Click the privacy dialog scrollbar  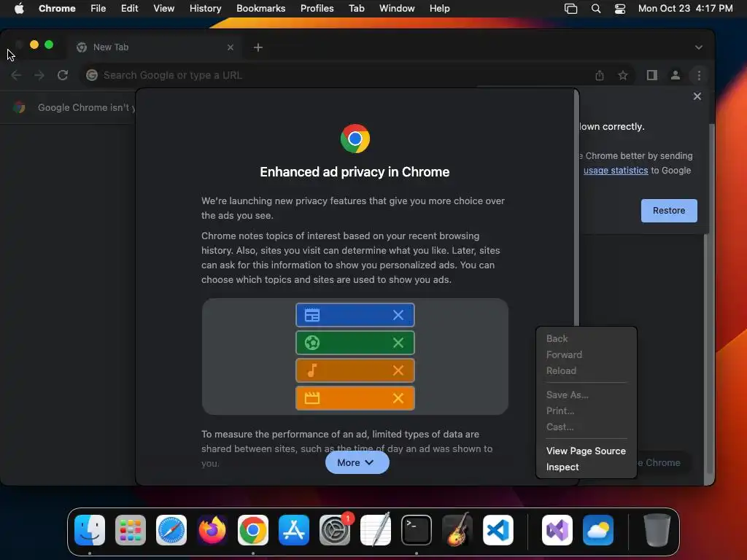pyautogui.click(x=576, y=209)
